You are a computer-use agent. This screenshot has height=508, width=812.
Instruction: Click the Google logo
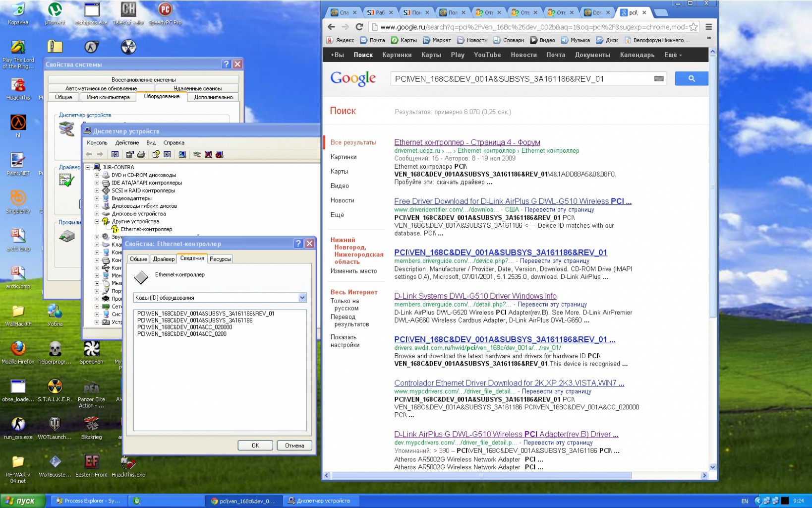click(353, 78)
